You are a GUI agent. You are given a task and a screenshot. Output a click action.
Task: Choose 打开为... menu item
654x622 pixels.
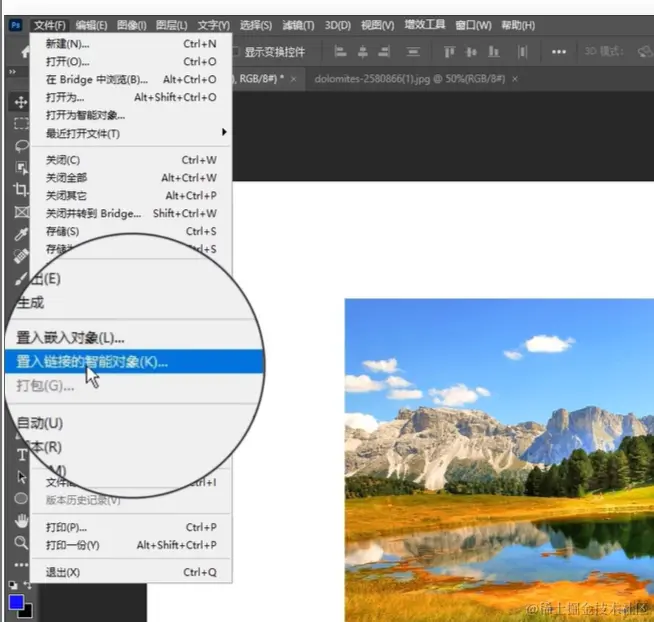pyautogui.click(x=131, y=97)
